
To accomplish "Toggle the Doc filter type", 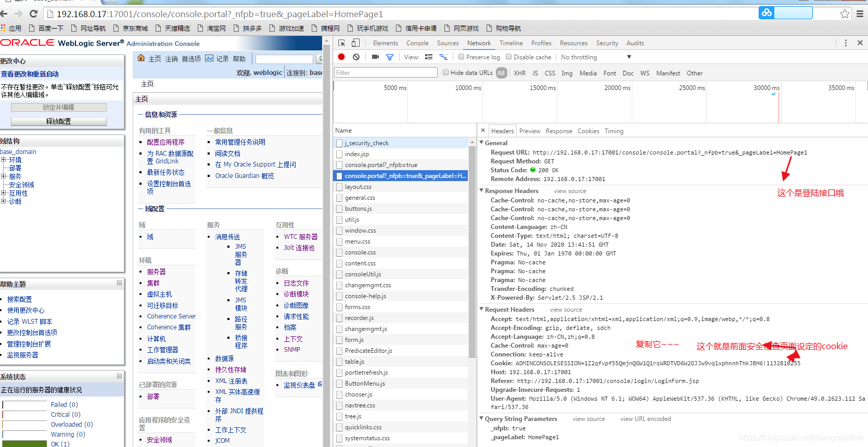I will [628, 73].
